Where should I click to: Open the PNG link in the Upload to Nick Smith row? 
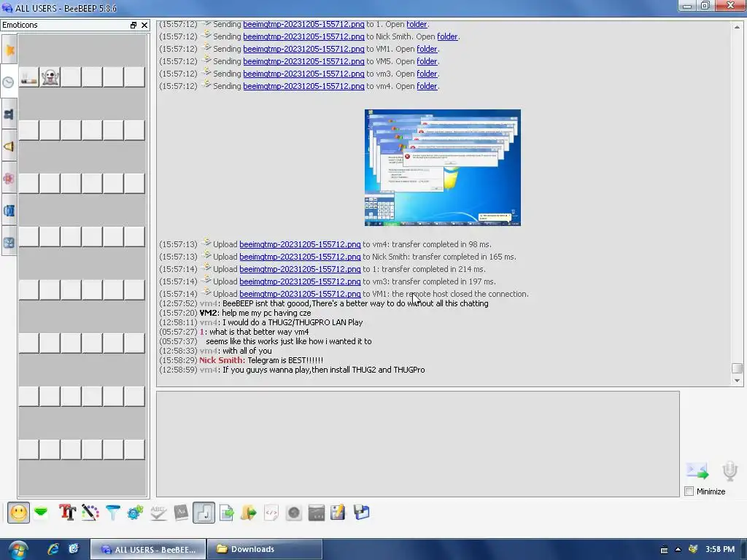[300, 257]
